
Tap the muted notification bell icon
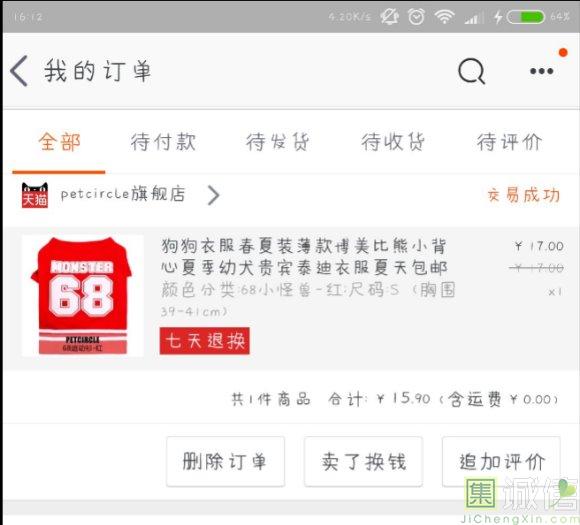point(390,17)
